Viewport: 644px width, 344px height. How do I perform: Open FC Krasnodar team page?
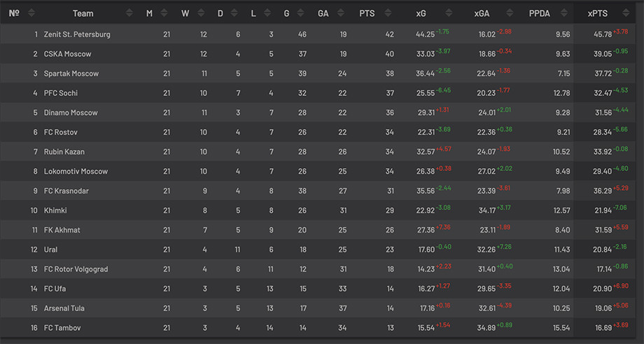(66, 191)
